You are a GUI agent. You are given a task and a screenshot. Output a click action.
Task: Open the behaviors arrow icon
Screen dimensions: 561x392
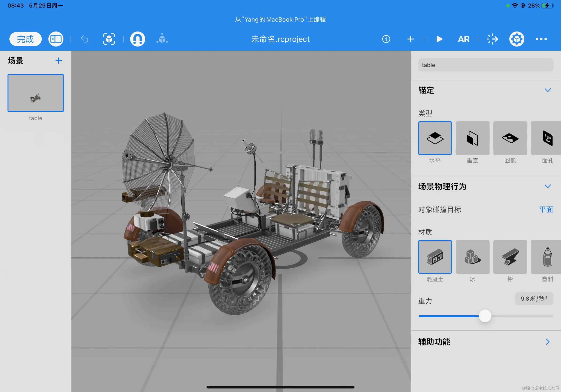[492, 39]
